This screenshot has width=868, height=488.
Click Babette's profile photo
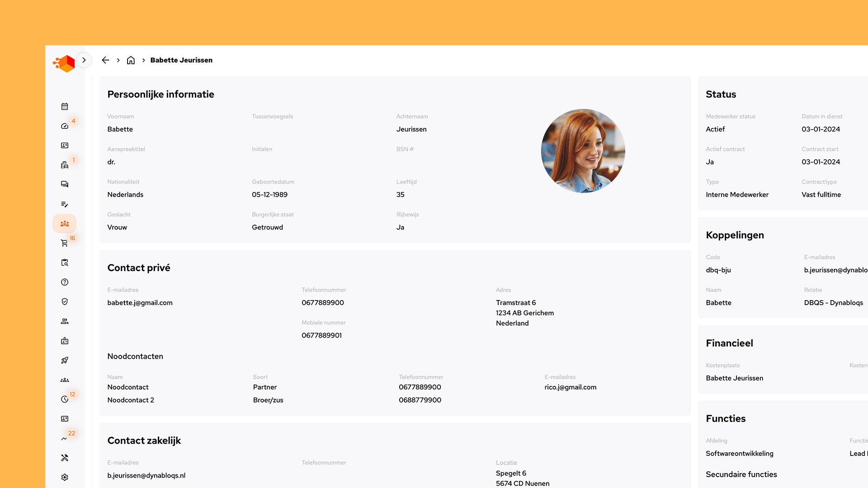click(x=583, y=151)
